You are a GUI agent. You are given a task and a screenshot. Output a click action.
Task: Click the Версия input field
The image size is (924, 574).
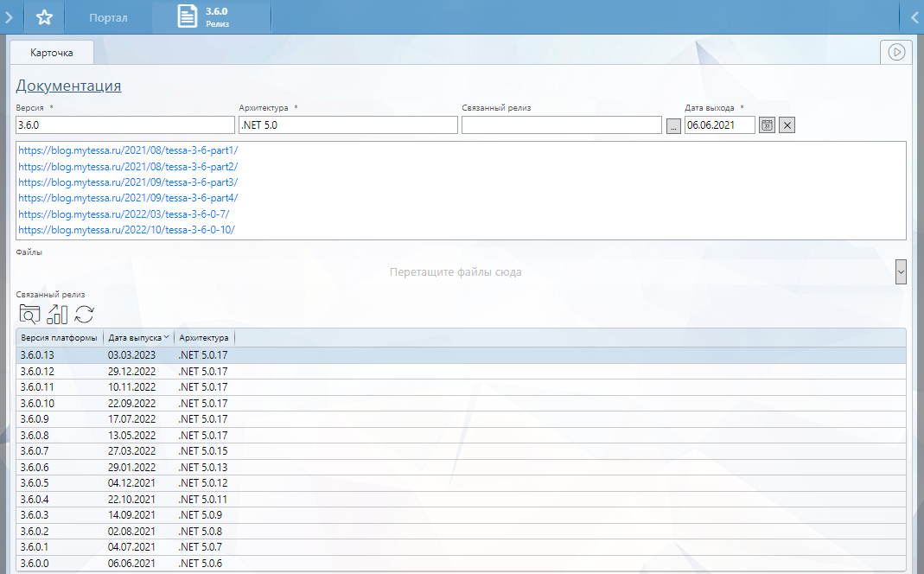[x=124, y=125]
